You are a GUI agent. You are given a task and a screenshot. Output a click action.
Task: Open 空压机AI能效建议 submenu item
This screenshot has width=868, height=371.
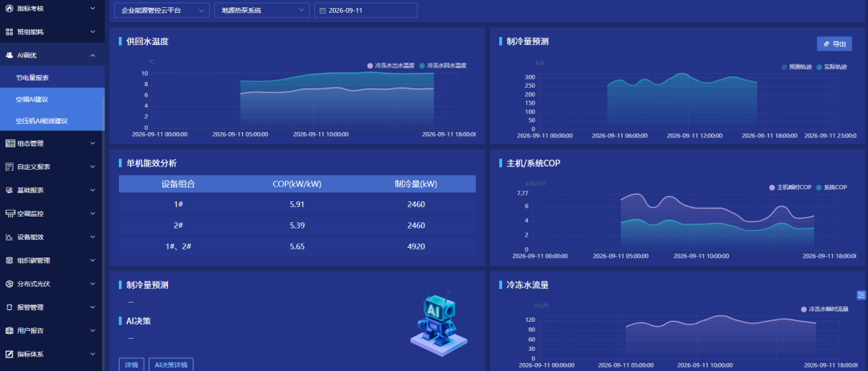click(x=52, y=121)
